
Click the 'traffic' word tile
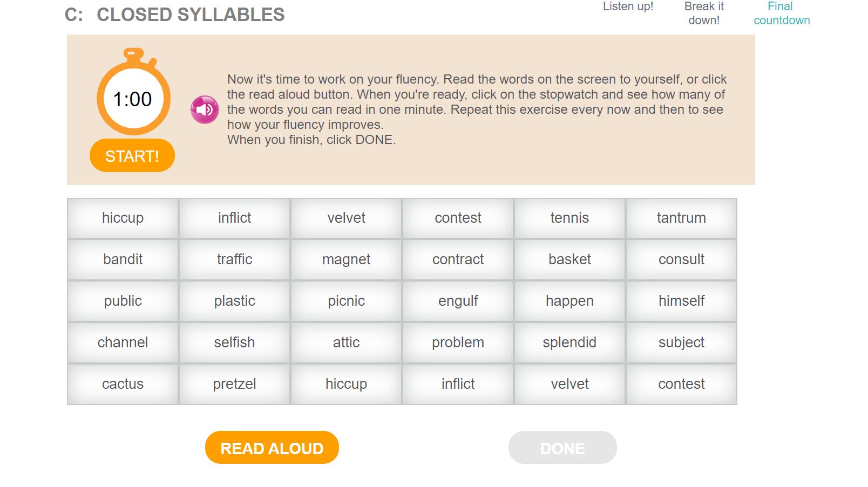234,260
